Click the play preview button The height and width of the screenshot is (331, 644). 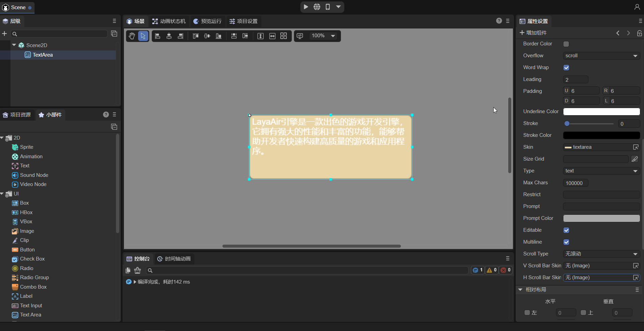click(x=306, y=7)
